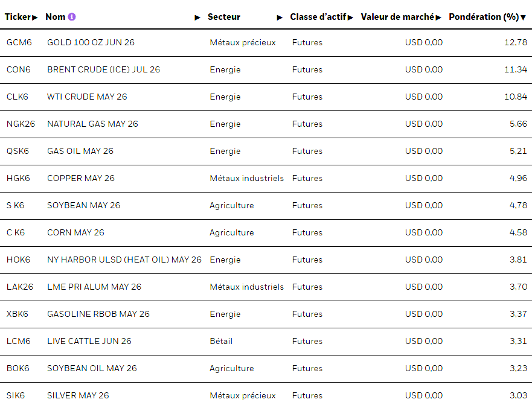This screenshot has width=532, height=408.
Task: Click the sort arrow beside Classe d'actif
Action: pos(350,18)
